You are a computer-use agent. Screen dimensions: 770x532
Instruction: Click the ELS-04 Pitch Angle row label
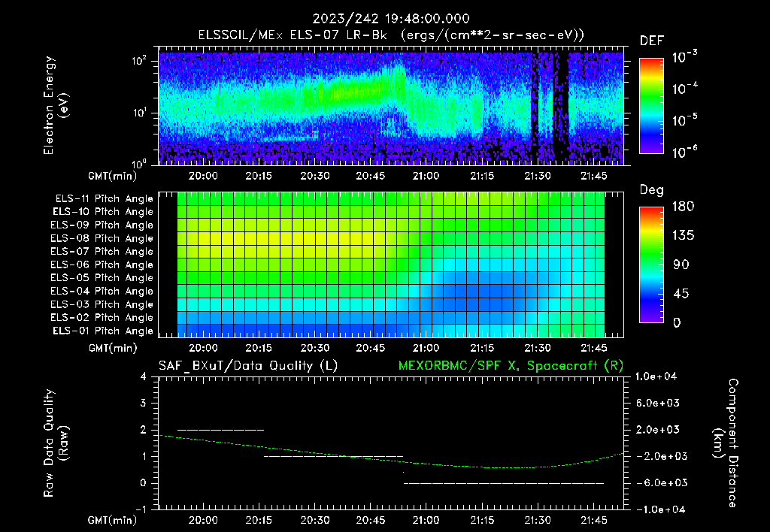tap(102, 291)
